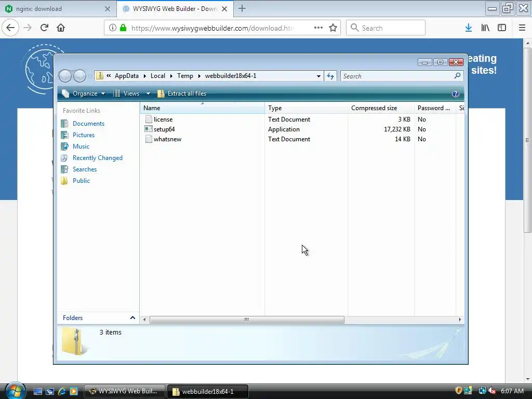Close the WYSIWYG Web Builder tab

(224, 9)
